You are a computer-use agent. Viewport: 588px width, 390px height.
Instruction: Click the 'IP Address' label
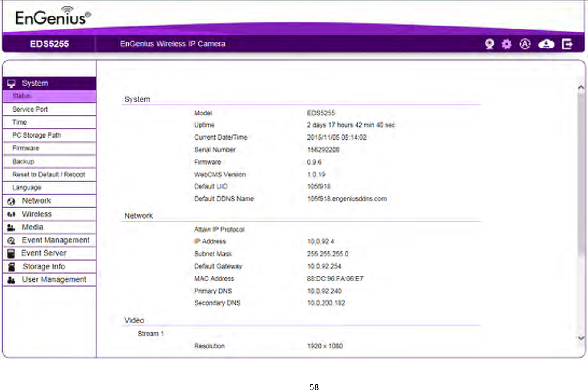(x=210, y=241)
